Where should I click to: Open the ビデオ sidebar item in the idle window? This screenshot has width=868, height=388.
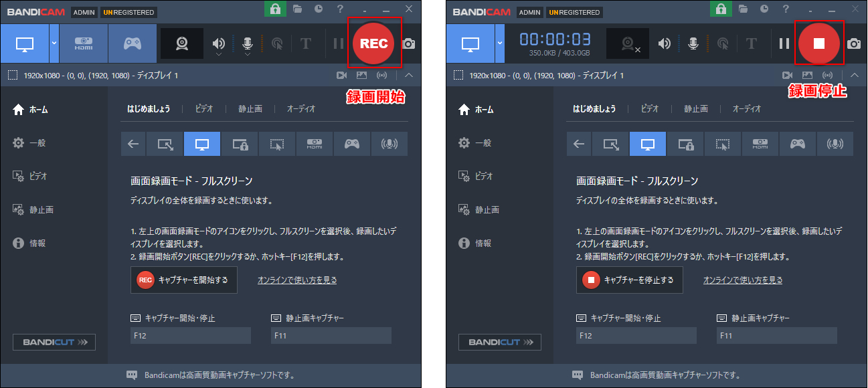[x=30, y=176]
